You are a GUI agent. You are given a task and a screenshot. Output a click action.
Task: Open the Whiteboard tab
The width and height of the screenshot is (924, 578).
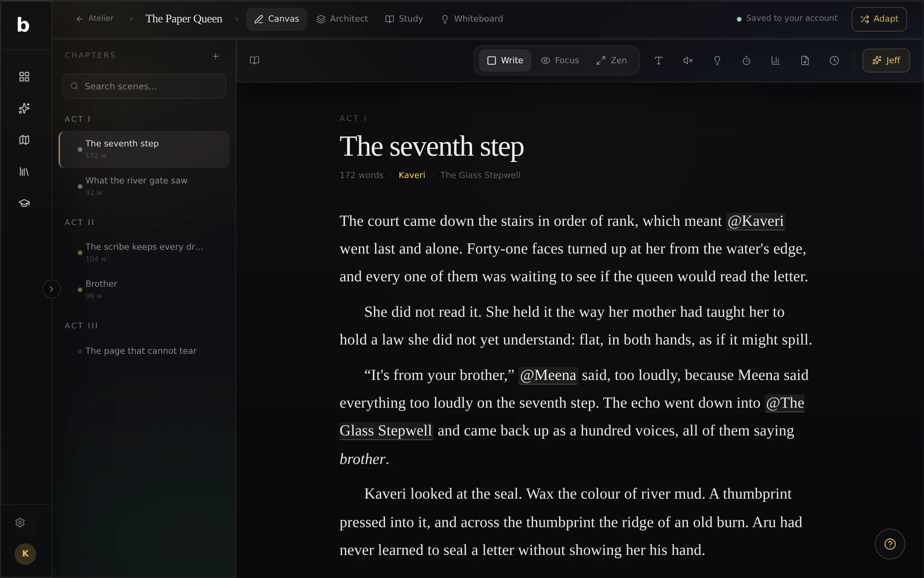click(472, 19)
